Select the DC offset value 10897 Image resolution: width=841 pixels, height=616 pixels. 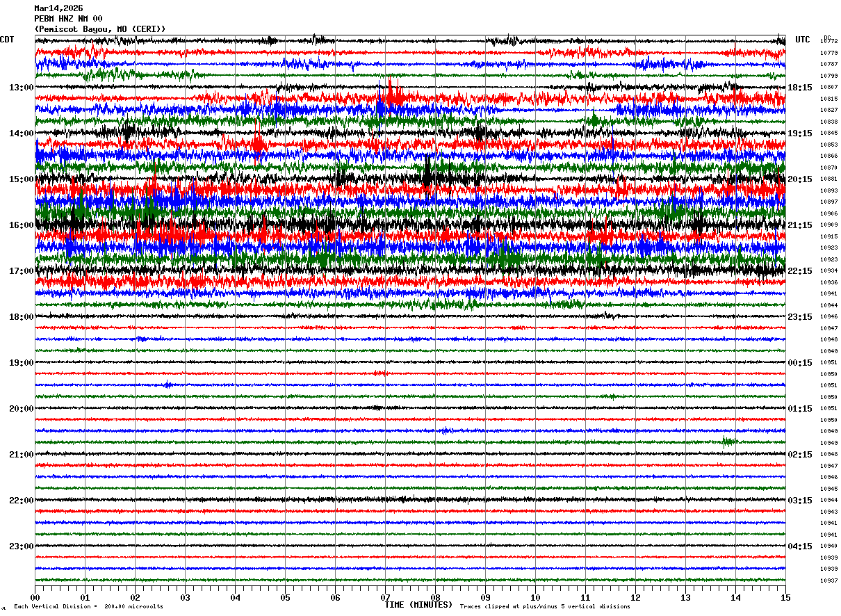click(828, 202)
